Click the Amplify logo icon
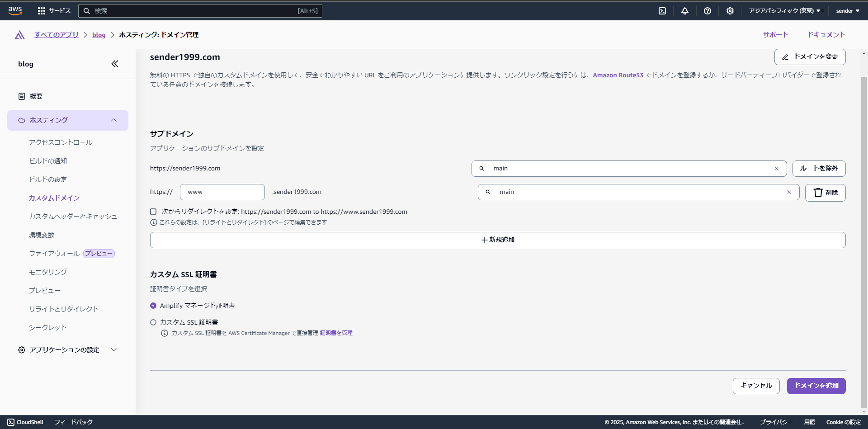868x429 pixels. click(x=19, y=35)
